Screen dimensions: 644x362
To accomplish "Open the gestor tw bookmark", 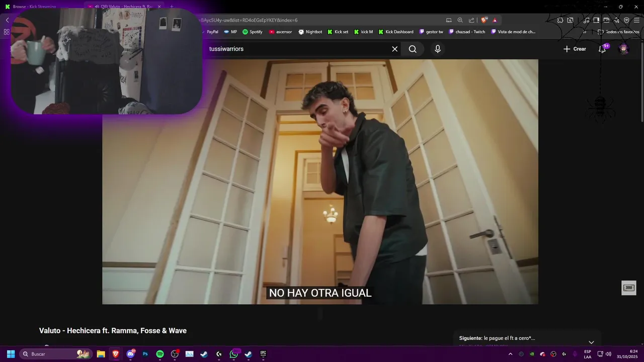I will point(431,32).
